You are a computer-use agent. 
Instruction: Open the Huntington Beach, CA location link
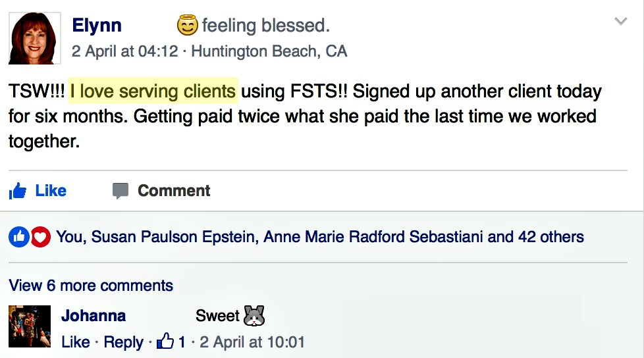pos(269,51)
